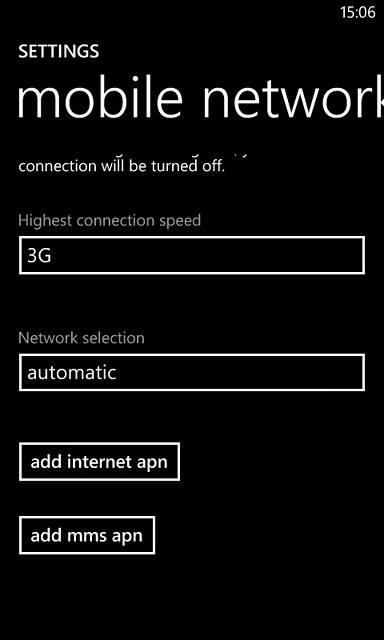Tap the mobile network page title
Viewport: 384px width, 640px height.
tap(200, 100)
